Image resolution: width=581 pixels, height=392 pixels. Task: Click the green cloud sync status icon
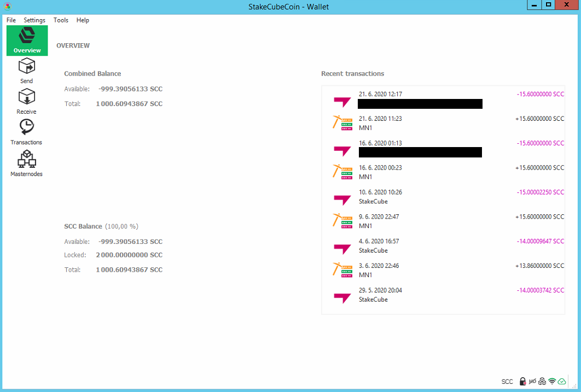562,381
